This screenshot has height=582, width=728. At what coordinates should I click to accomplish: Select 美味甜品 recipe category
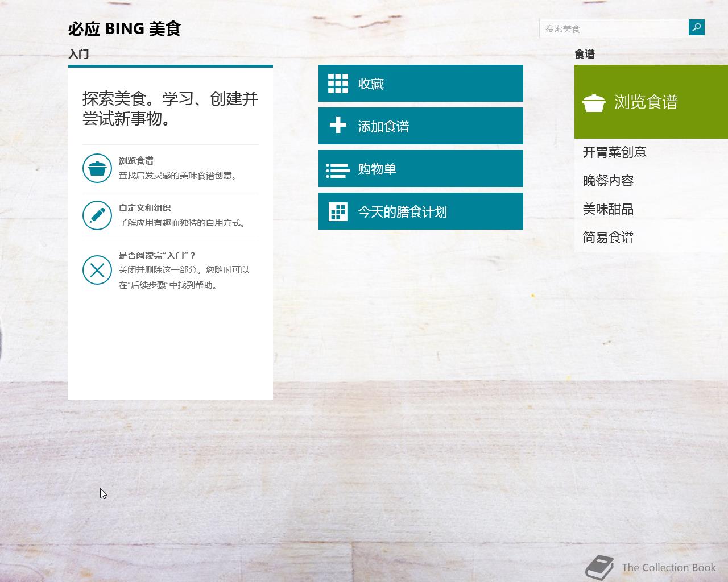coord(608,209)
